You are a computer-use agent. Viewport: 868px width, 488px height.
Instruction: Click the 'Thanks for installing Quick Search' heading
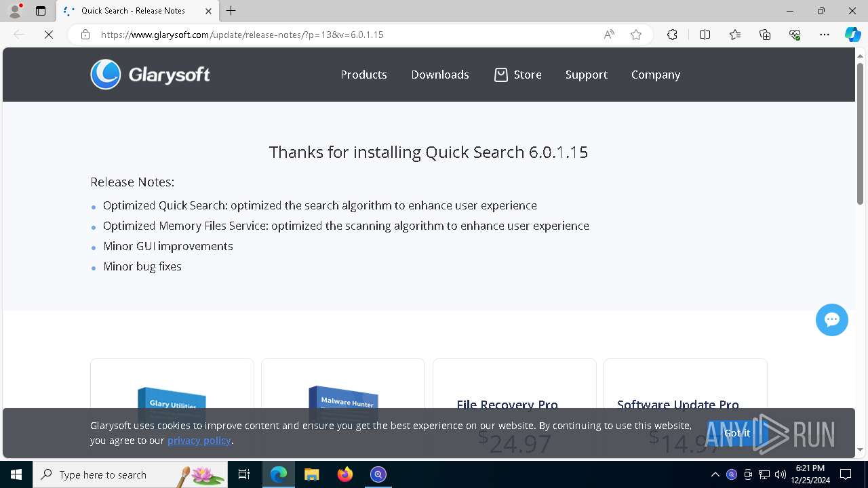click(x=429, y=152)
